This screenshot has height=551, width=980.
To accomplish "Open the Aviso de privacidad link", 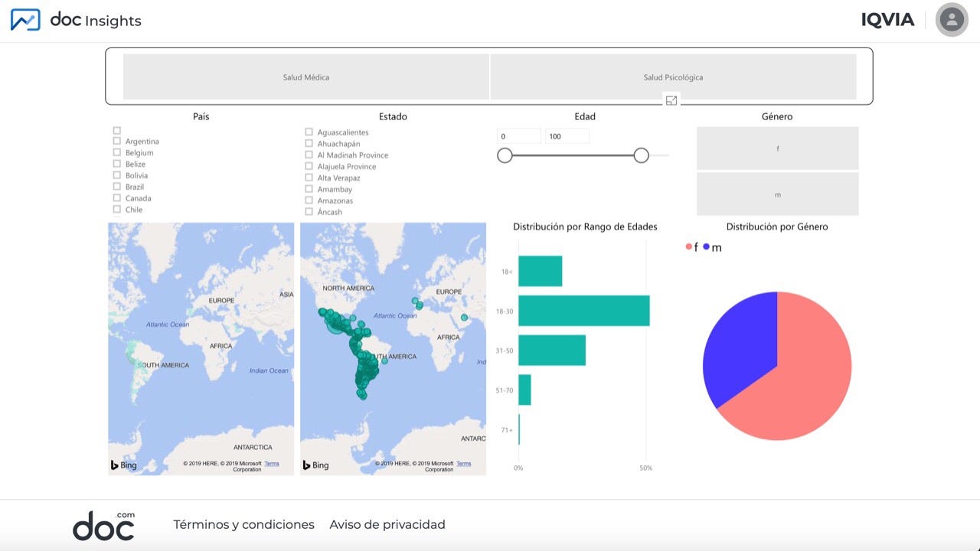I will pyautogui.click(x=387, y=524).
